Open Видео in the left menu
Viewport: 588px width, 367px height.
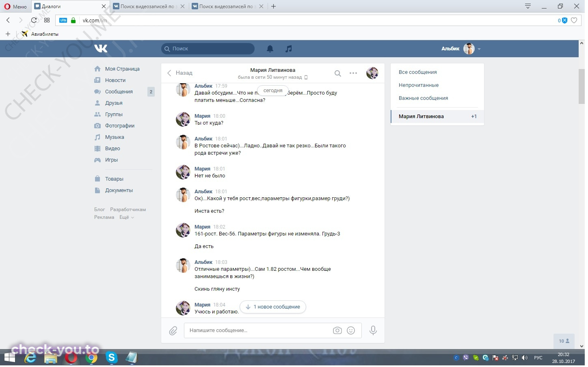112,149
